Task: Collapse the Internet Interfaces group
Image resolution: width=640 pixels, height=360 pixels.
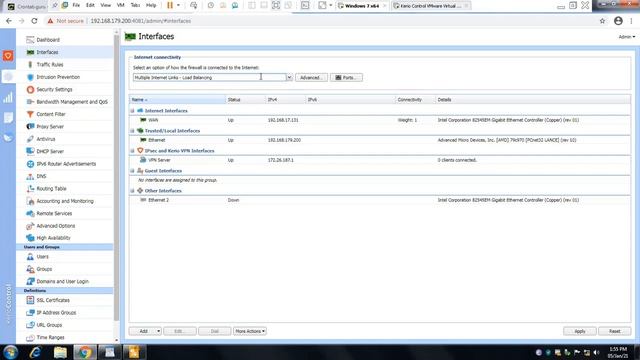Action: 132,111
